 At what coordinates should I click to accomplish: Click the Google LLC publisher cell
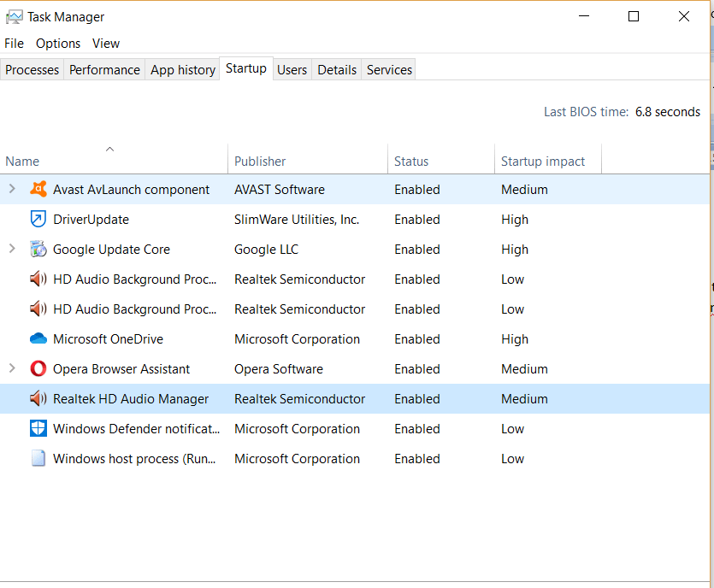267,250
